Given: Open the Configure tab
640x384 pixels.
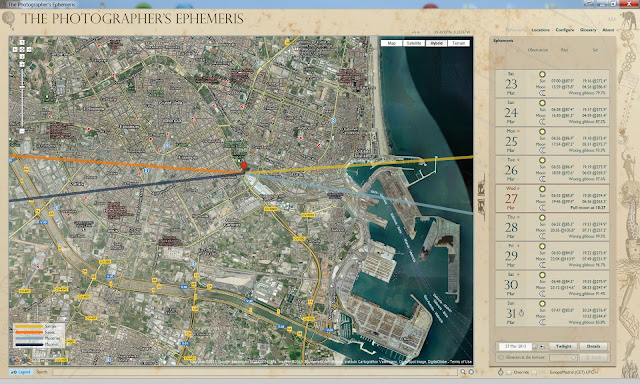Looking at the screenshot, I should click(x=565, y=30).
